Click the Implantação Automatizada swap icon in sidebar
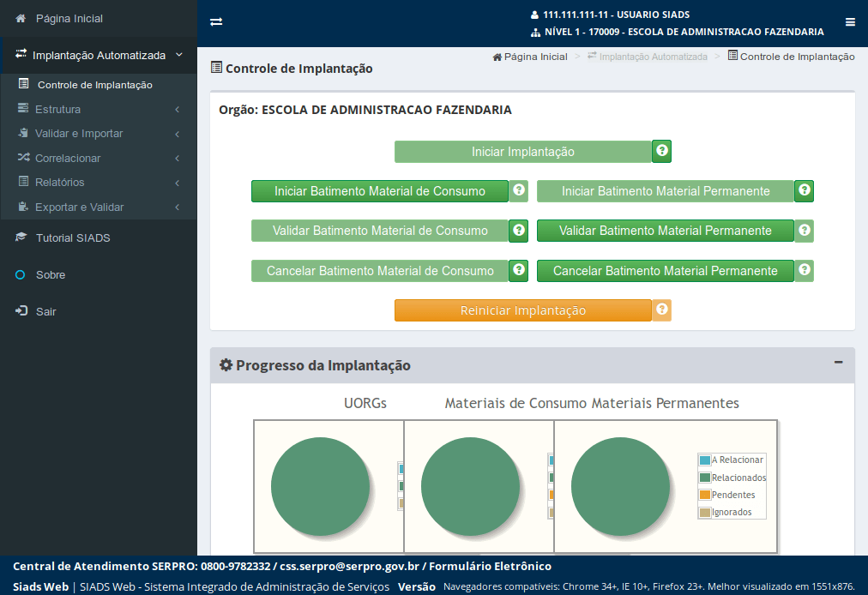868x595 pixels. (21, 54)
